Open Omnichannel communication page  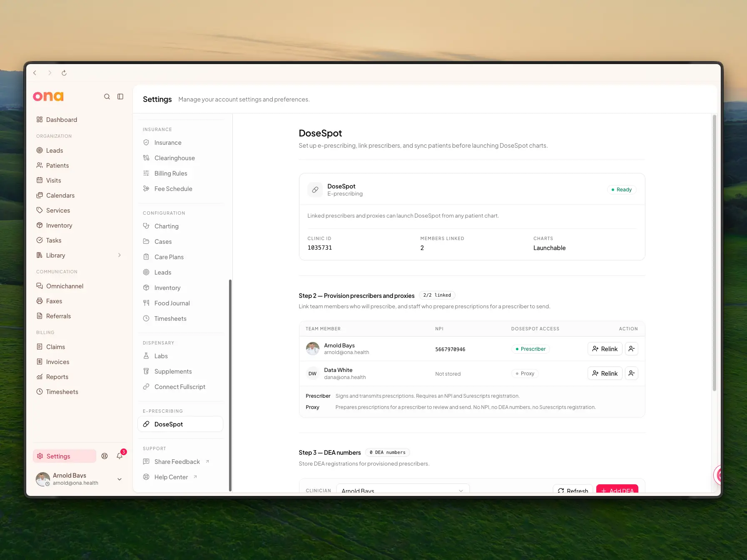[x=79, y=286]
